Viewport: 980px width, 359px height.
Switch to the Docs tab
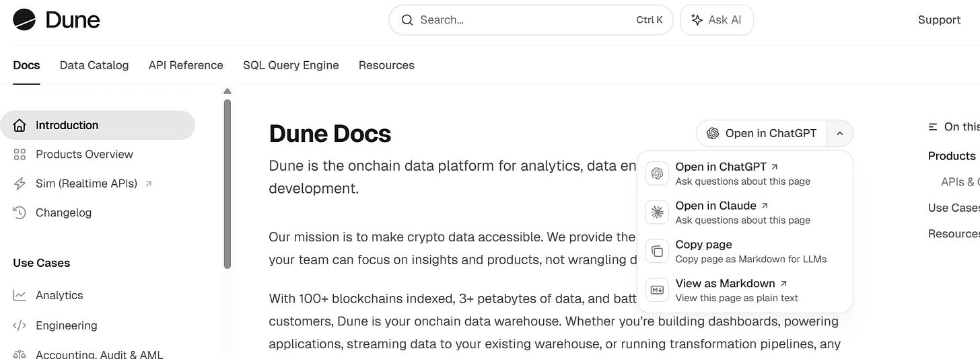tap(26, 65)
